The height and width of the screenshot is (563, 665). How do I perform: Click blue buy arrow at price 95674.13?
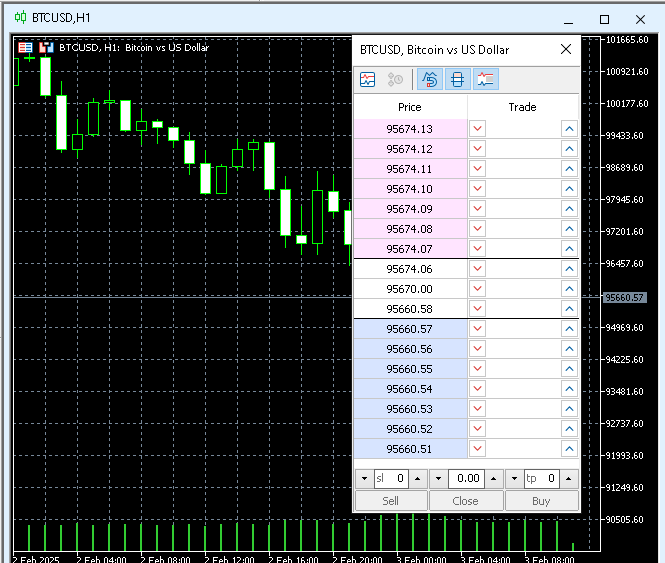click(x=569, y=129)
